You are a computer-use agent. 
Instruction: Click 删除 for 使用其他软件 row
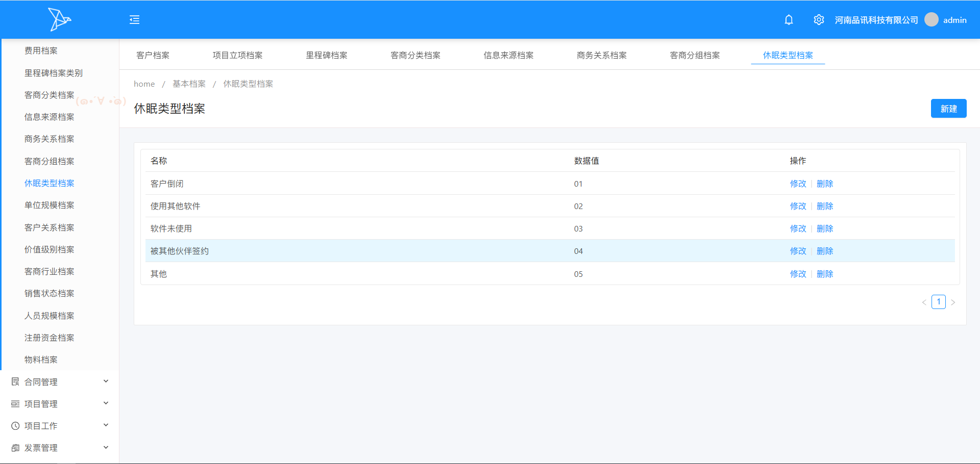(825, 206)
